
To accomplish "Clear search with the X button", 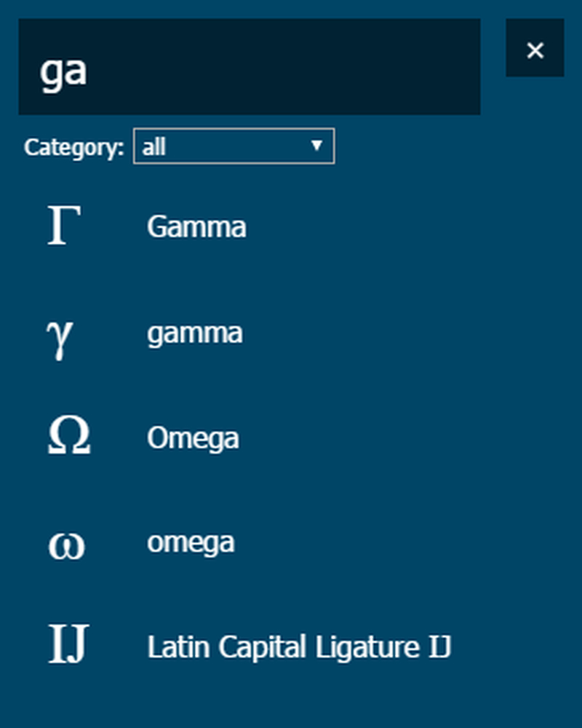I will (535, 48).
